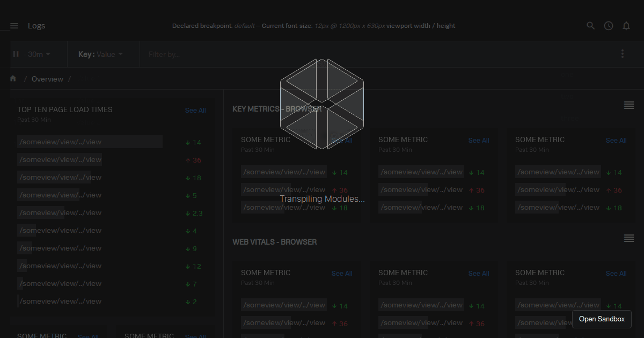
Task: Open the clock history icon
Action: click(x=609, y=26)
